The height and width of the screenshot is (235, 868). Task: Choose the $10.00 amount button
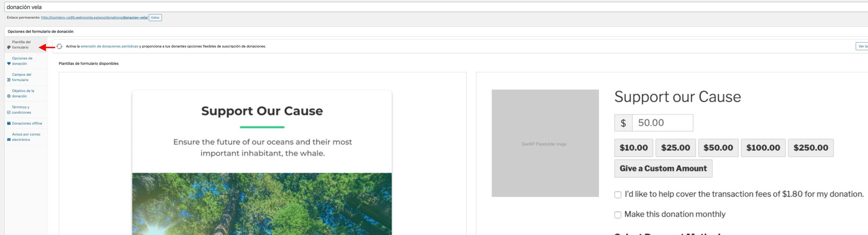tap(634, 148)
